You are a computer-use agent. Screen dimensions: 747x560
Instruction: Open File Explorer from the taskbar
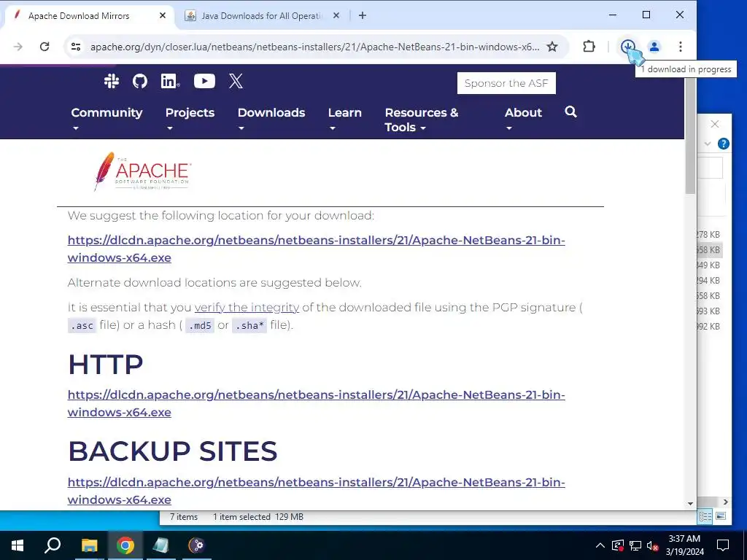coord(89,545)
